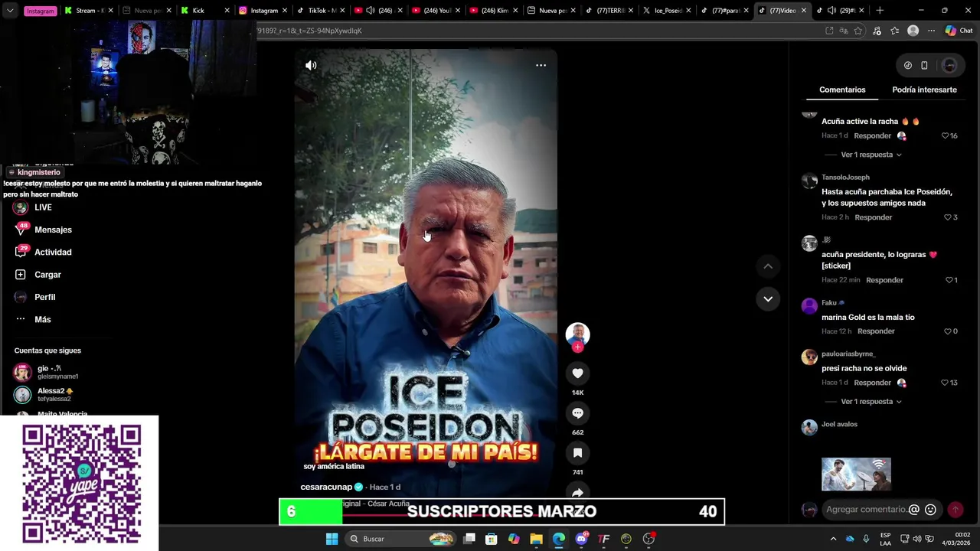
Task: Open a new browser tab with plus
Action: pos(880,11)
